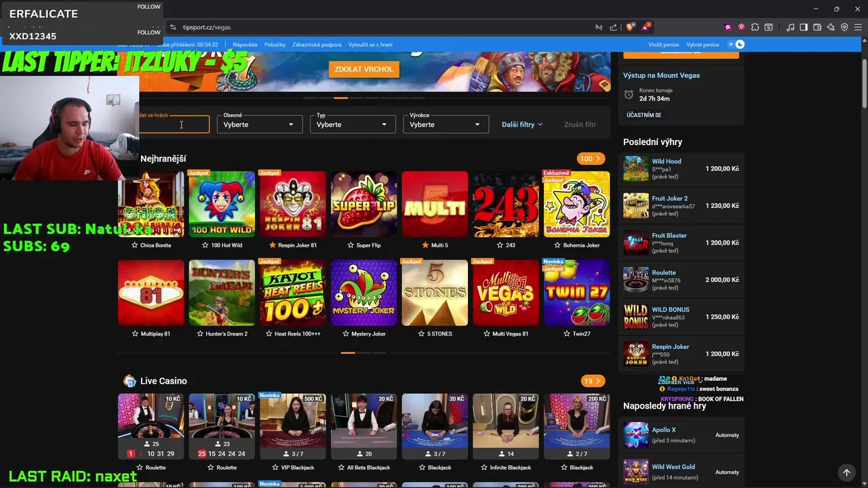Favorite 5 STONES with its star
This screenshot has width=868, height=488.
(x=421, y=333)
